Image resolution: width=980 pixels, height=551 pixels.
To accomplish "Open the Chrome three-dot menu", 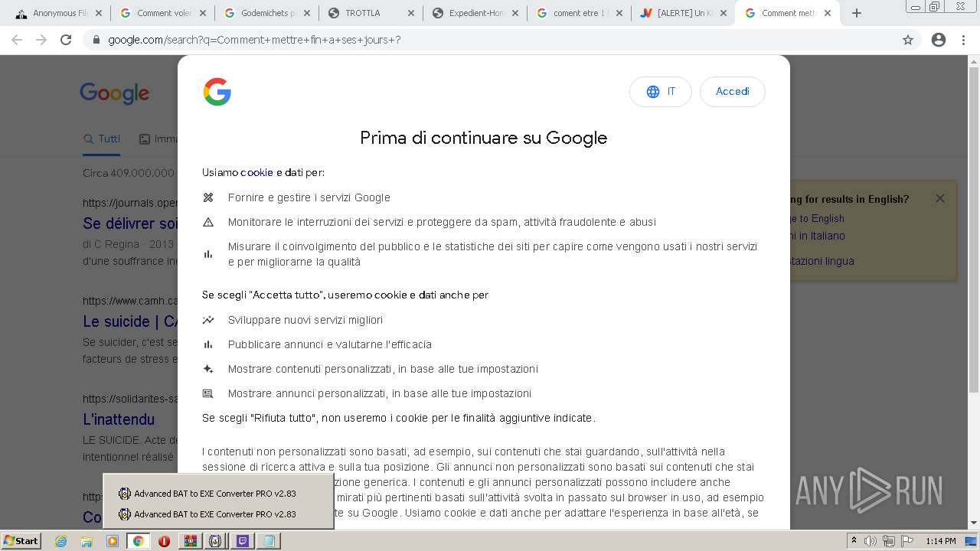I will pos(963,40).
